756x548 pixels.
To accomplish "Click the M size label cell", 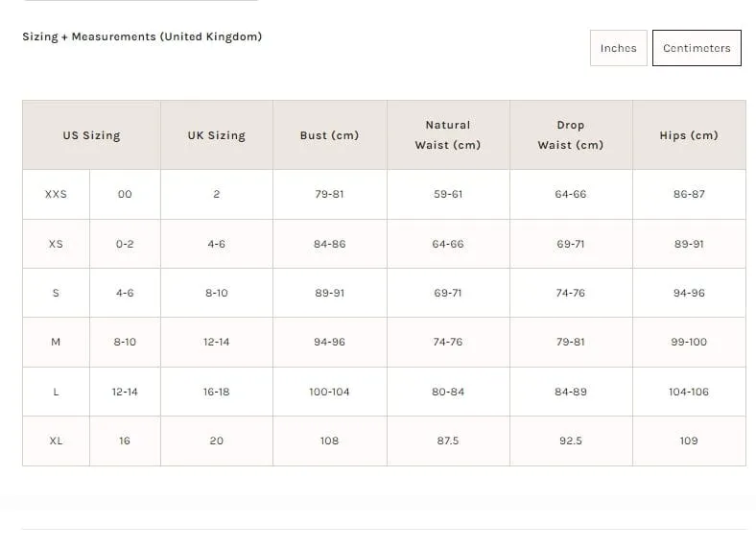I will tap(56, 342).
